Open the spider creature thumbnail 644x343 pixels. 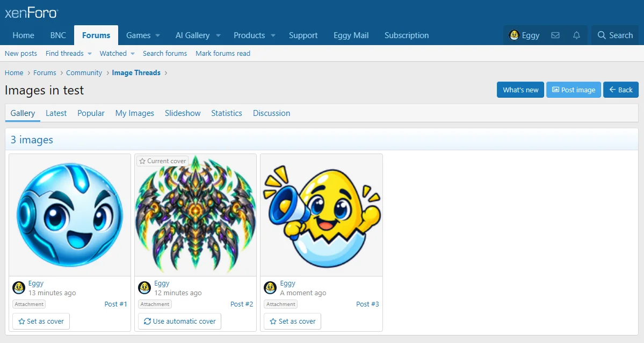196,215
